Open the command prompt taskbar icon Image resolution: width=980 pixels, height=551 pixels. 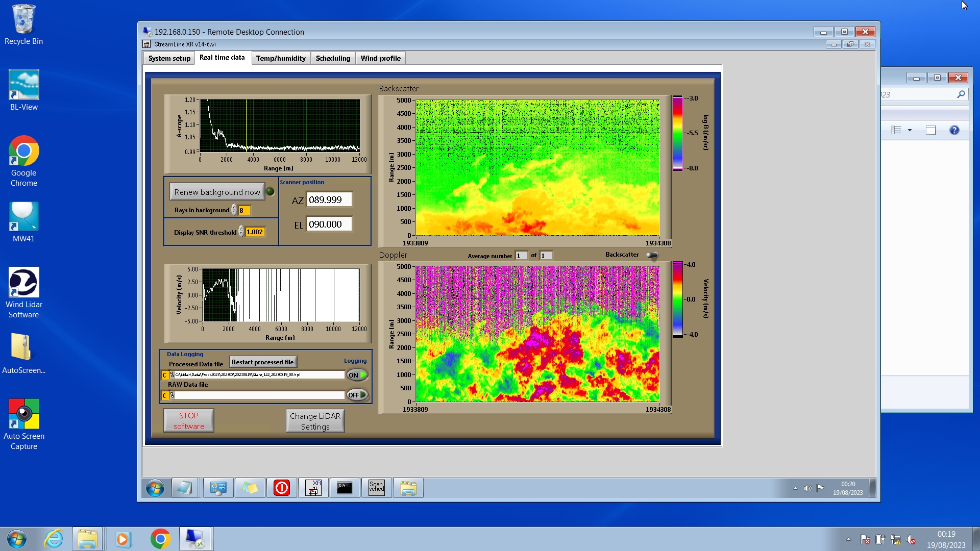345,488
